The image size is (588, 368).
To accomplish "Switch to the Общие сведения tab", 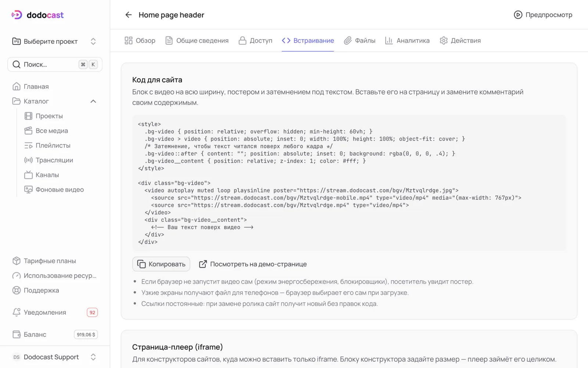I will point(197,40).
